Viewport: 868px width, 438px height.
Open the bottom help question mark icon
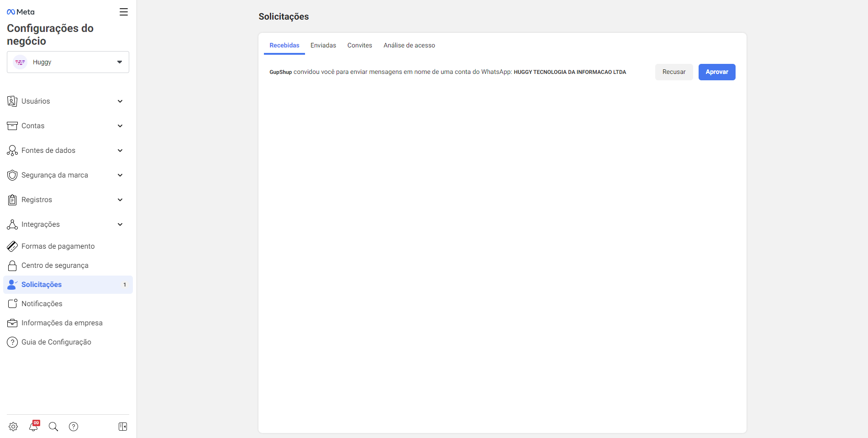(x=74, y=427)
